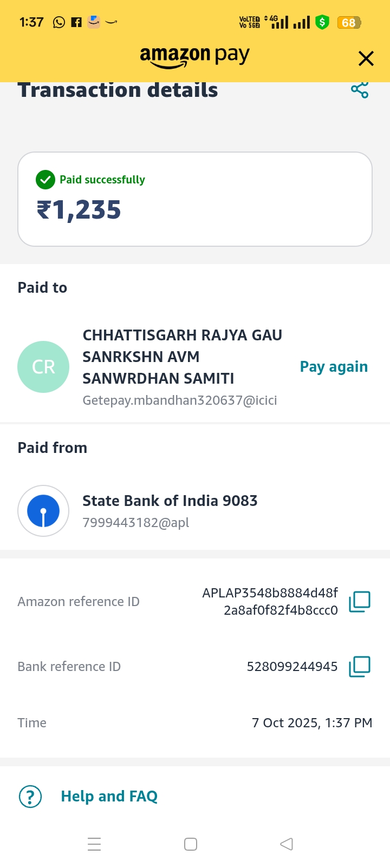Tap State Bank of India 9083 account
This screenshot has height=868, width=390.
coord(170,501)
